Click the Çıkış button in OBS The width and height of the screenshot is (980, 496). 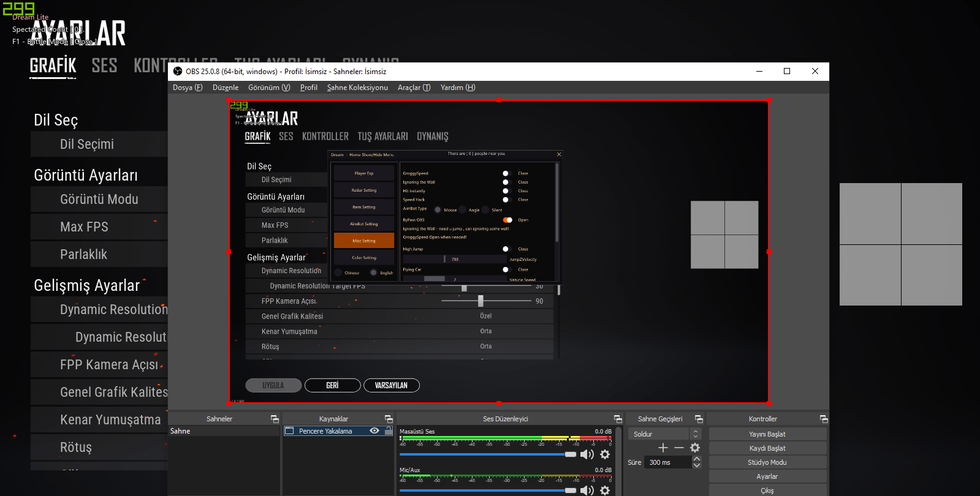click(767, 490)
